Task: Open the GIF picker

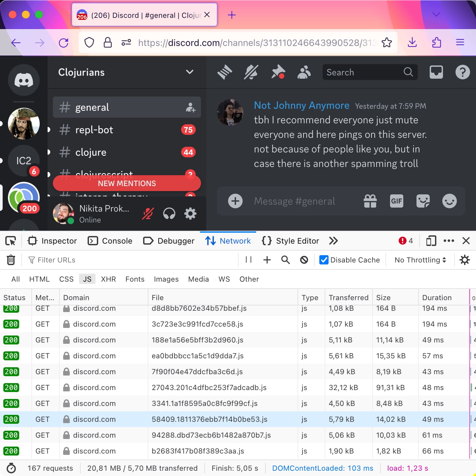Action: 396,201
